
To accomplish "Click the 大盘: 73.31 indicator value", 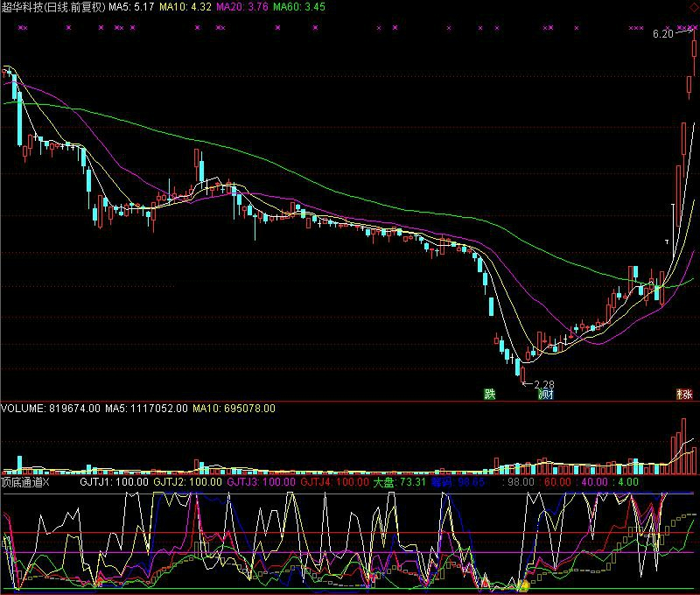I will (x=400, y=482).
